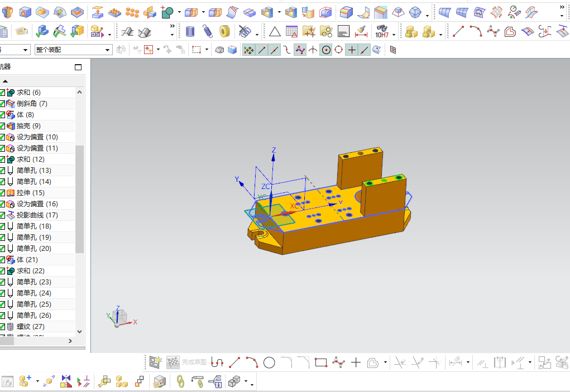Viewport: 570px width, 392px height.
Task: Expand the text ABC tool dropdown arrow
Action: (x=109, y=35)
